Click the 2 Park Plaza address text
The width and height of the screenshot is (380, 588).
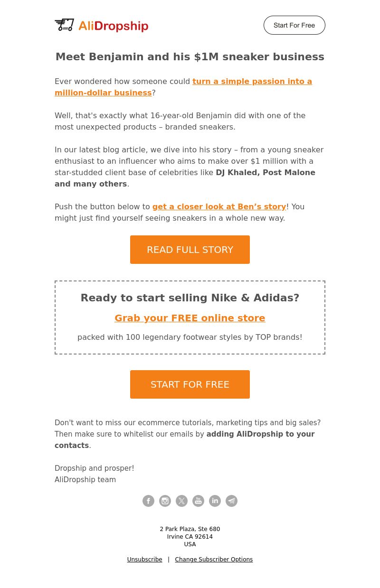pos(190,529)
